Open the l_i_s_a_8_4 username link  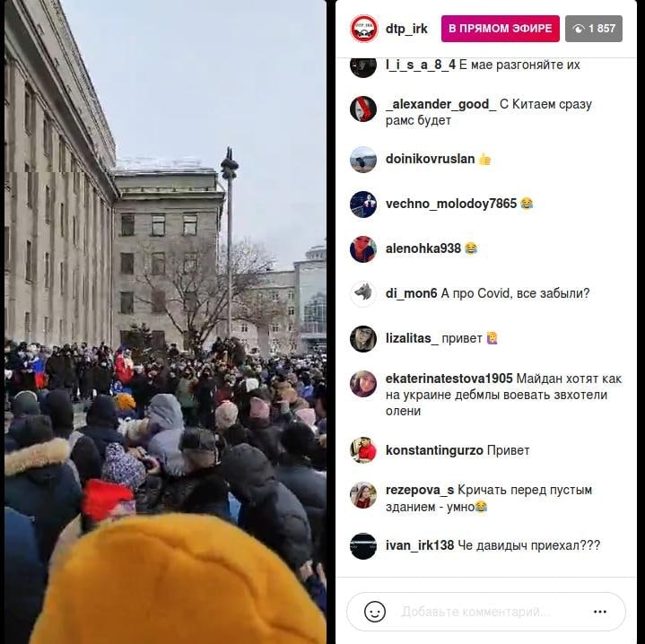(x=421, y=65)
